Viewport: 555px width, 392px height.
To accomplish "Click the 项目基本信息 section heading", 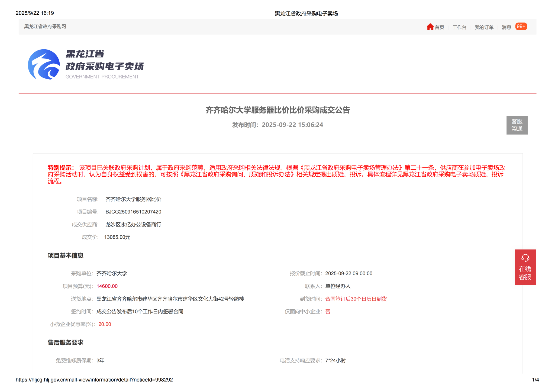I will click(66, 255).
